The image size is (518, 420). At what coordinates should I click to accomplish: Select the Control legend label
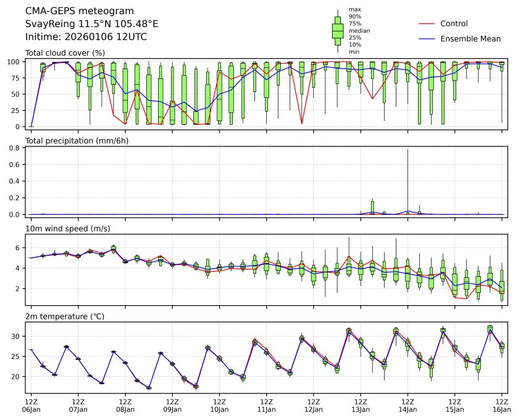click(x=454, y=24)
